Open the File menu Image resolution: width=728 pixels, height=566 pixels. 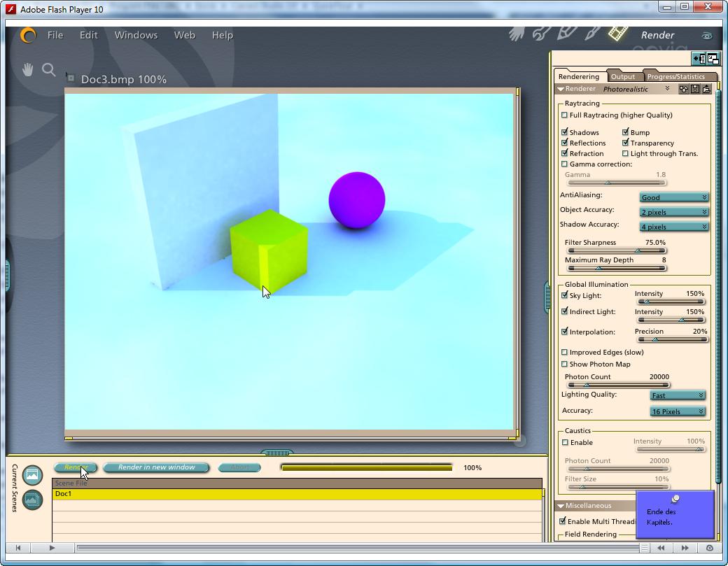[x=55, y=35]
